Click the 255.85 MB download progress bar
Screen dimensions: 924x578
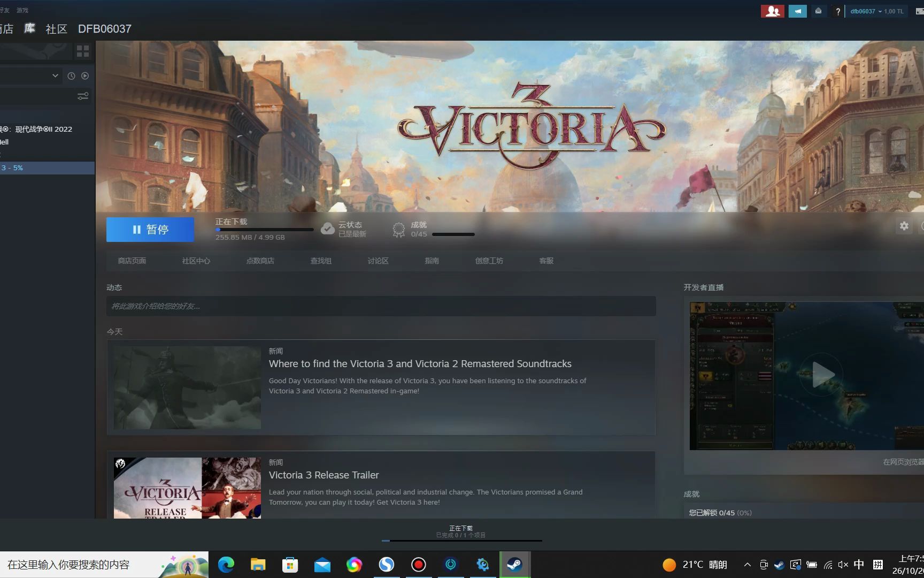click(x=264, y=230)
